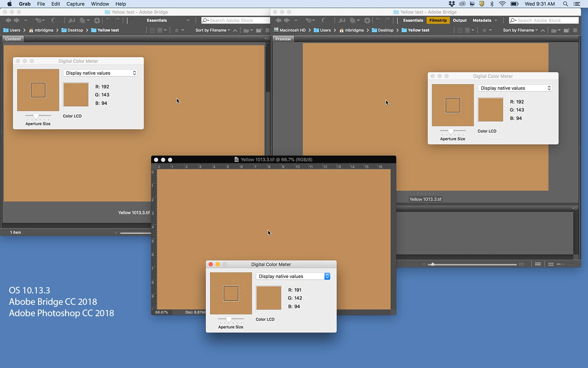Screen dimensions: 588x368
Task: Open Notification Center icon
Action: (x=577, y=4)
